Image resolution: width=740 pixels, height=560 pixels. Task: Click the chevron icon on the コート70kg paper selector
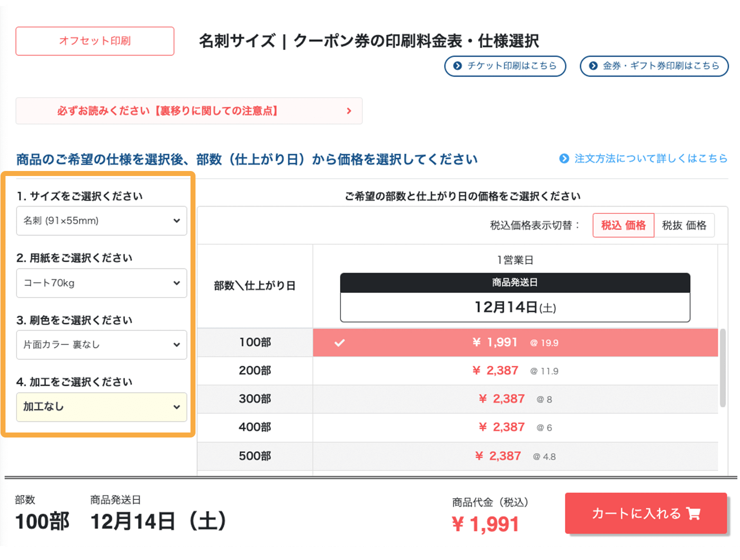pyautogui.click(x=177, y=283)
